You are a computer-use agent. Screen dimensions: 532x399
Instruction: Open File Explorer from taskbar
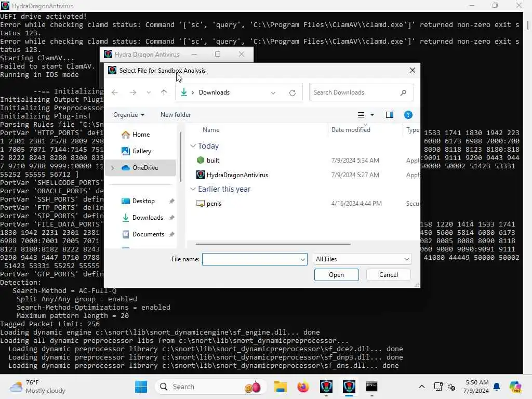[x=280, y=387]
